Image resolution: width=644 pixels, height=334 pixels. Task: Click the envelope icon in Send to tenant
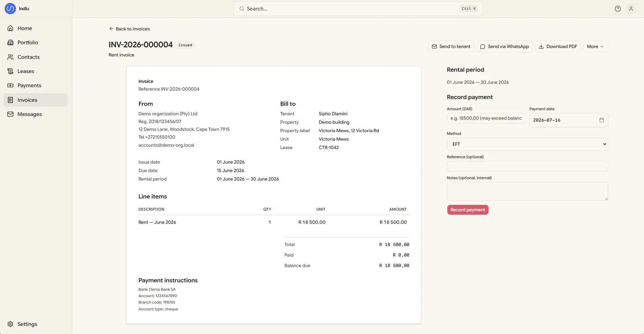coord(434,47)
